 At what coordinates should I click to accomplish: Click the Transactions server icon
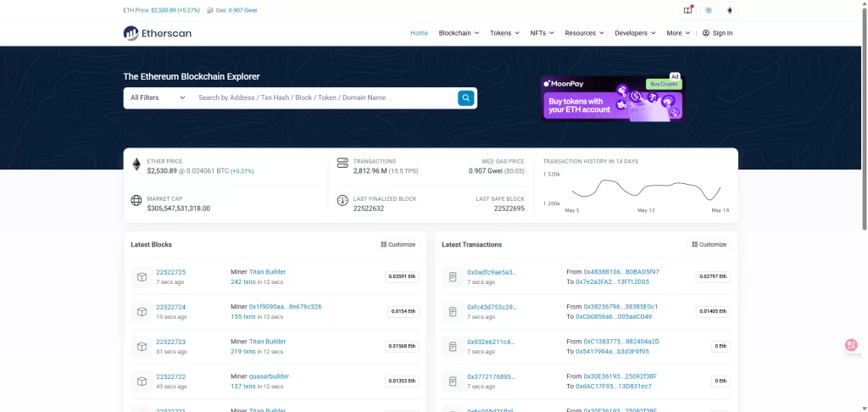point(342,164)
